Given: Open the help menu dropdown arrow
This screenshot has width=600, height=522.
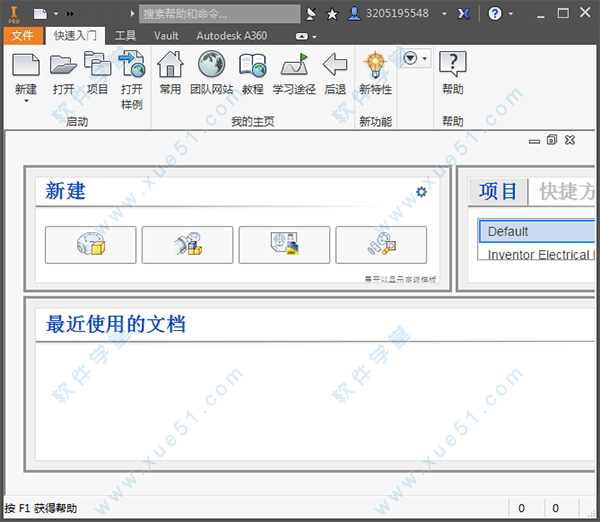Looking at the screenshot, I should [x=510, y=14].
